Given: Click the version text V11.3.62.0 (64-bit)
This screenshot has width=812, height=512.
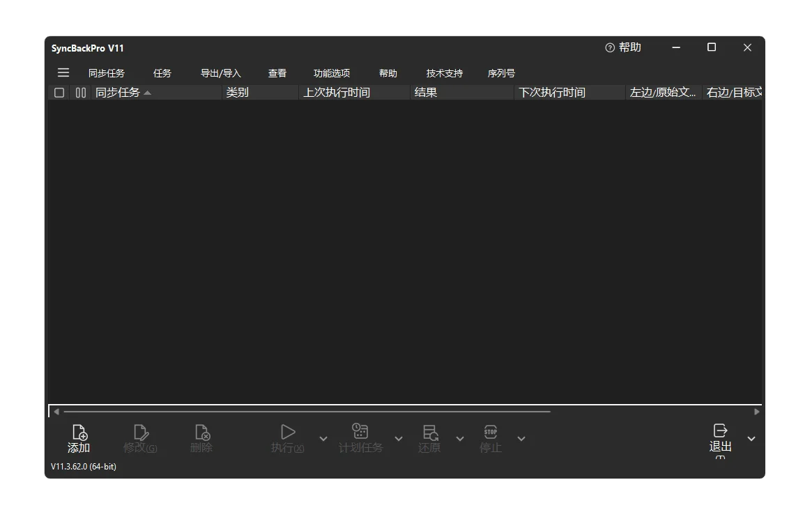Looking at the screenshot, I should coord(84,467).
